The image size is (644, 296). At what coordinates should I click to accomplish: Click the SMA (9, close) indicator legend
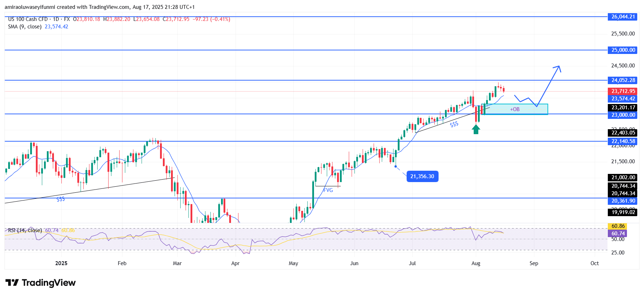coord(25,27)
